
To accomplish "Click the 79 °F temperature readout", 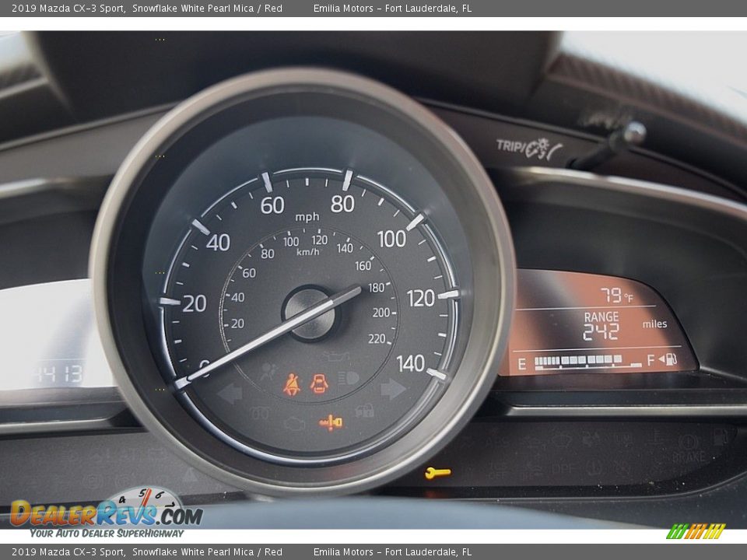I will [x=616, y=296].
